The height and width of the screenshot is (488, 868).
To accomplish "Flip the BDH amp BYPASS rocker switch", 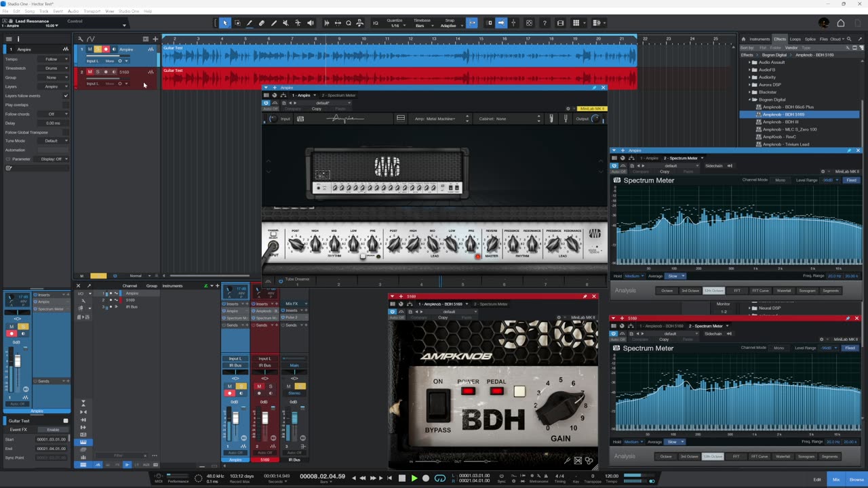I will point(437,405).
